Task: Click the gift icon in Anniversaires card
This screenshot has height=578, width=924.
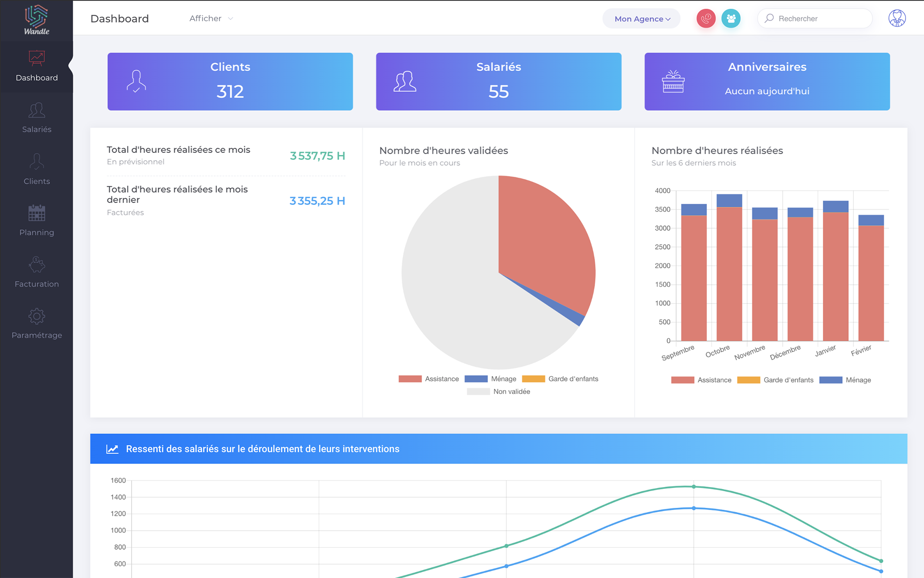Action: click(673, 81)
